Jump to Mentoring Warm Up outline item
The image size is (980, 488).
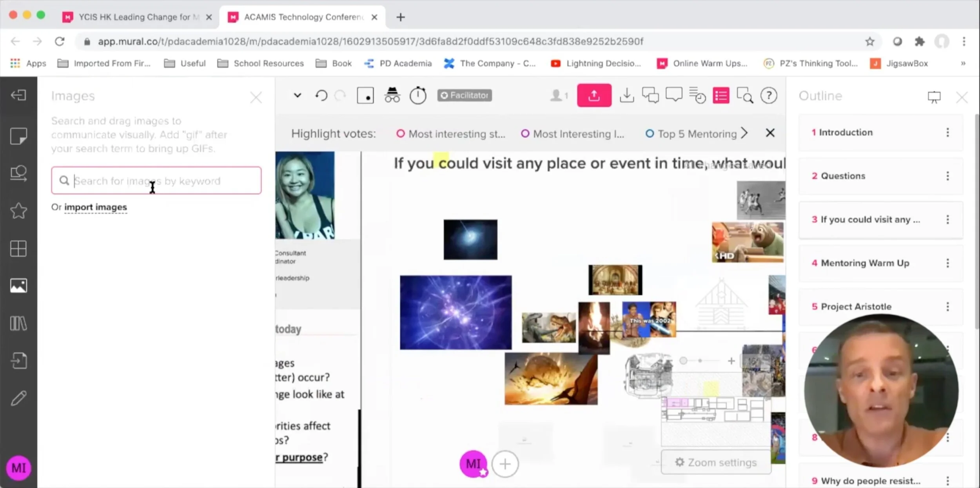click(864, 263)
